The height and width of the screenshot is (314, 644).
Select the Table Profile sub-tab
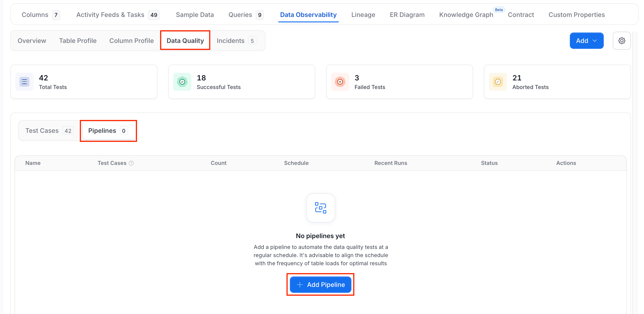[x=78, y=40]
